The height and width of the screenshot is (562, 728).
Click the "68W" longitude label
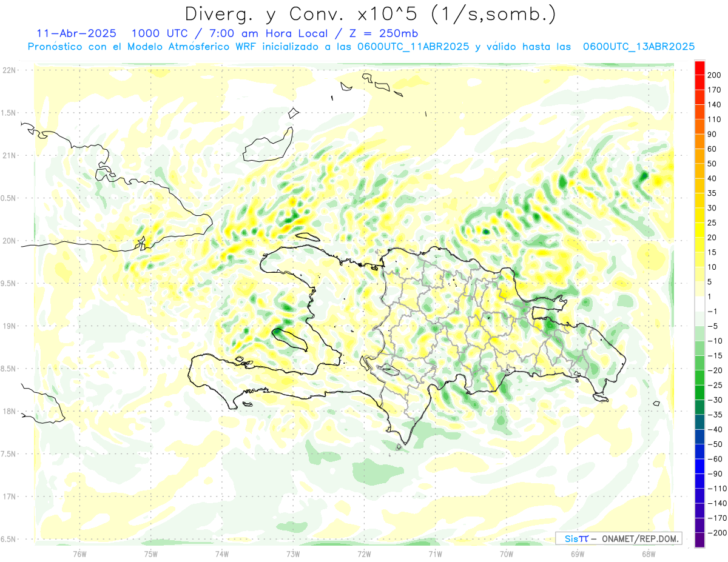coord(649,555)
